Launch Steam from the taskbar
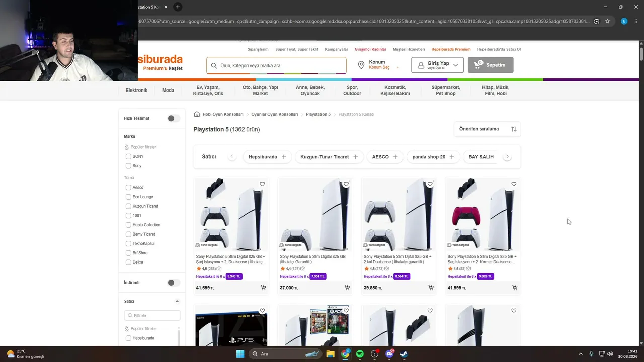 (x=404, y=354)
